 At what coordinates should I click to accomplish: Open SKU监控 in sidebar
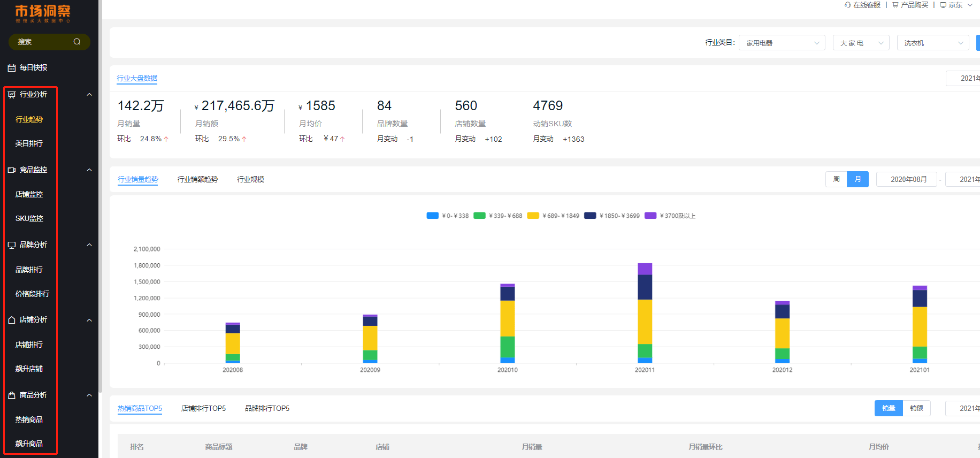(x=29, y=218)
